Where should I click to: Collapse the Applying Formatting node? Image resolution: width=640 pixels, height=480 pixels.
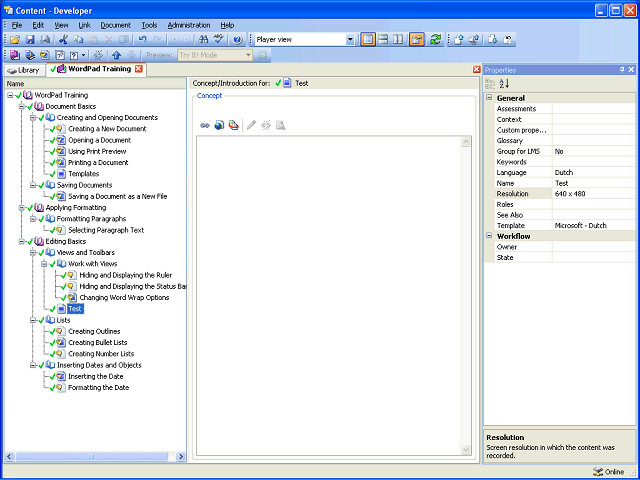pyautogui.click(x=22, y=208)
